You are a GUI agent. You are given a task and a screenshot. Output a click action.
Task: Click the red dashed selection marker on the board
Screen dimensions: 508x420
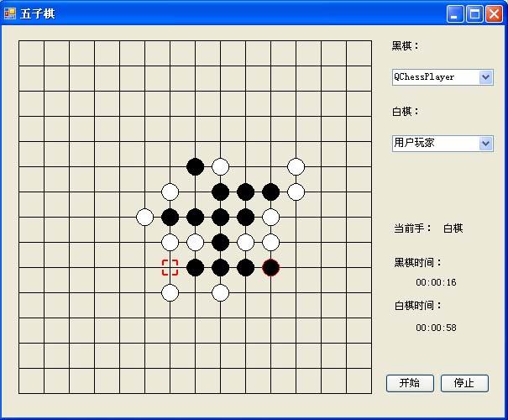[170, 267]
